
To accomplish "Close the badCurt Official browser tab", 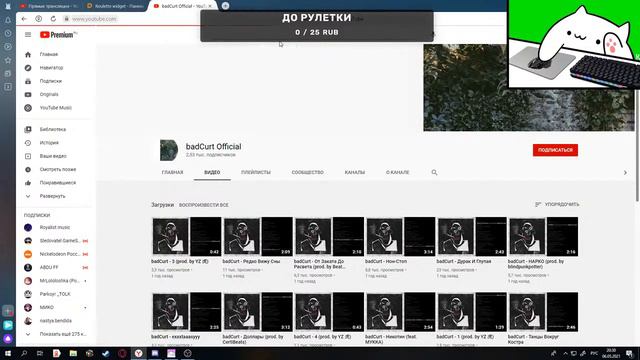I will (210, 6).
